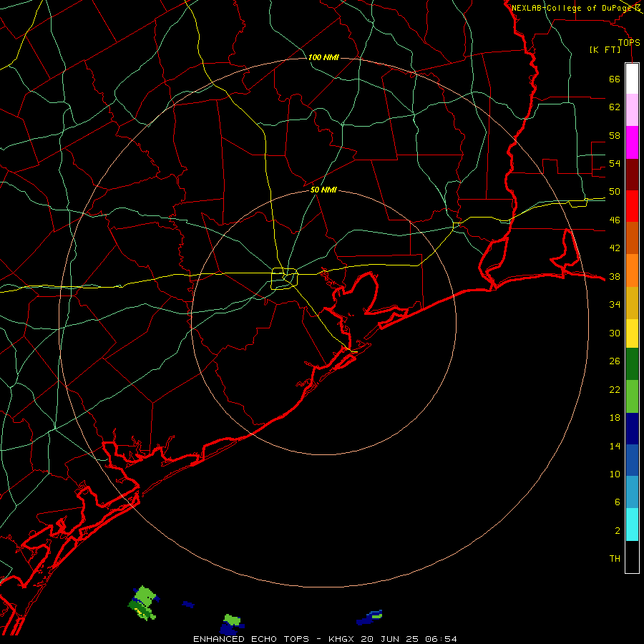Select legend value 42
The width and height of the screenshot is (644, 644).
(x=615, y=248)
